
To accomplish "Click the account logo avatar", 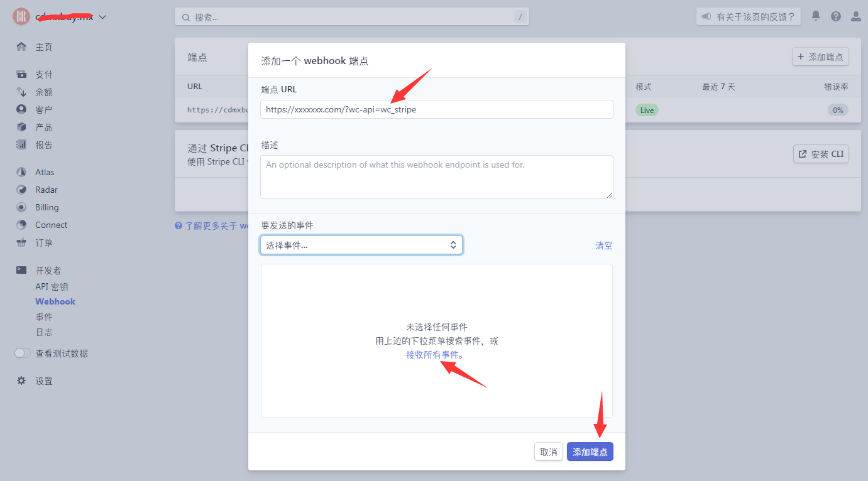I will [21, 17].
